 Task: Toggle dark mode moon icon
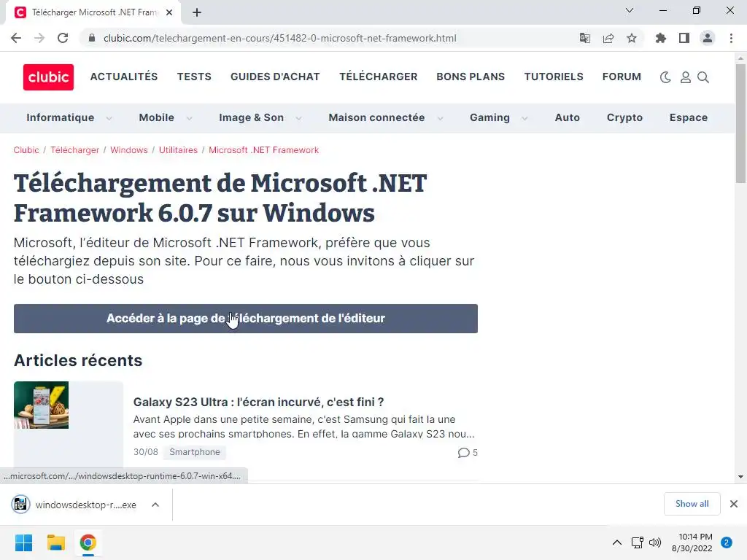pyautogui.click(x=665, y=77)
